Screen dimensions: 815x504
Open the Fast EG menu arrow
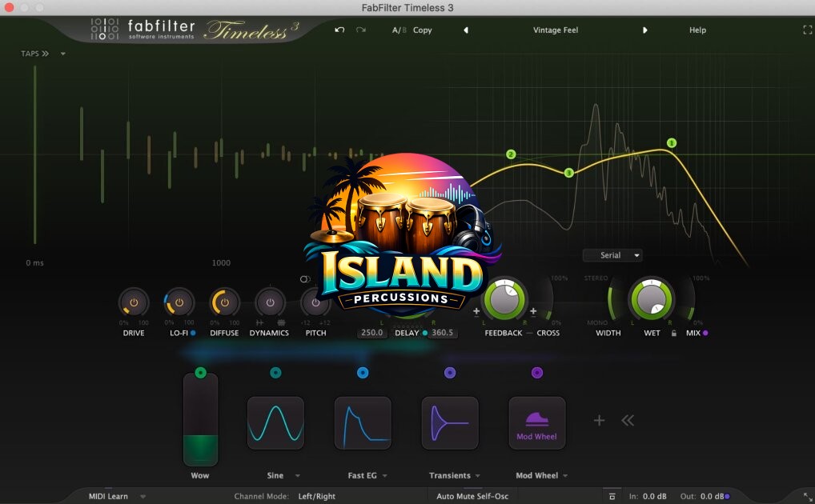(385, 475)
